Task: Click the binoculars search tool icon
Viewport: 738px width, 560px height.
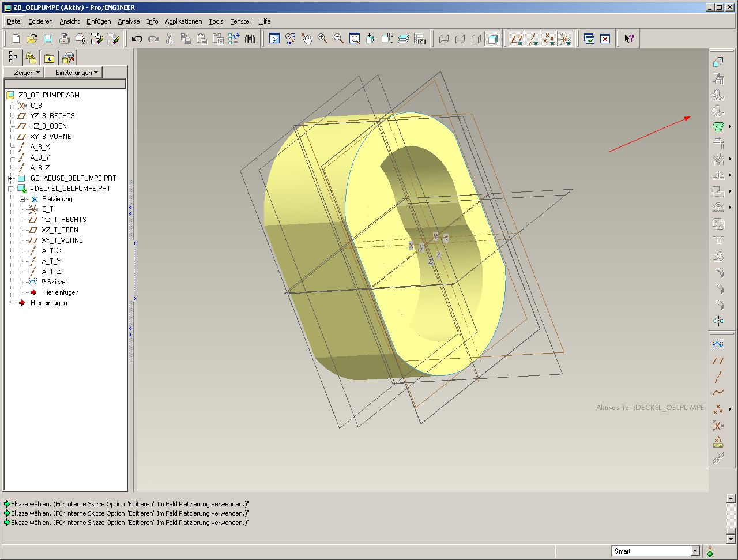Action: coord(250,39)
